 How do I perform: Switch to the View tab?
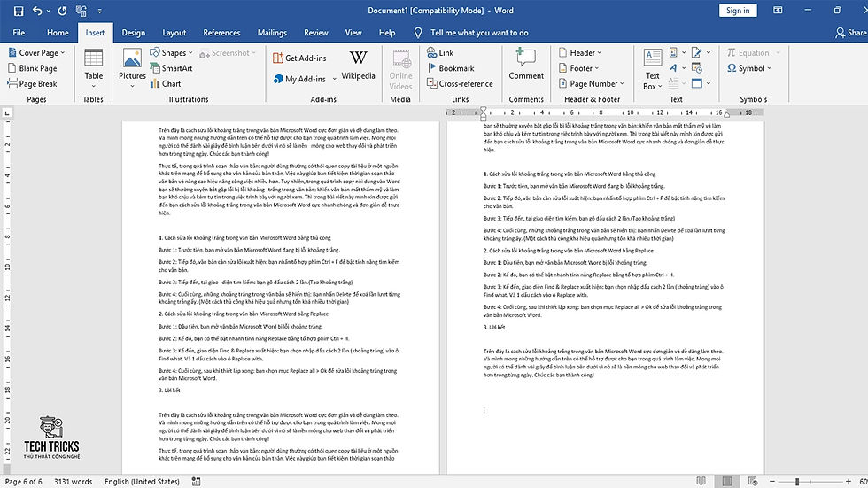click(x=353, y=33)
